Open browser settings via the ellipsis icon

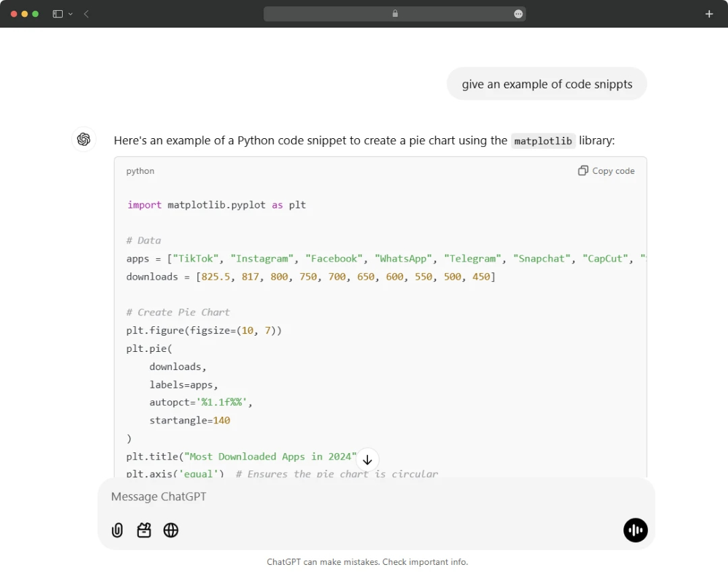[x=518, y=13]
